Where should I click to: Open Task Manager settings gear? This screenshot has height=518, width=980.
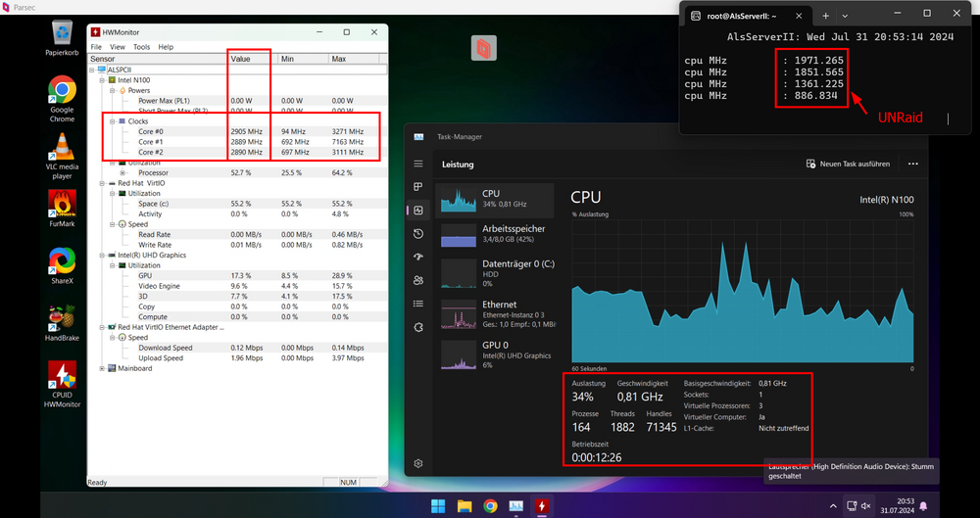click(x=418, y=463)
